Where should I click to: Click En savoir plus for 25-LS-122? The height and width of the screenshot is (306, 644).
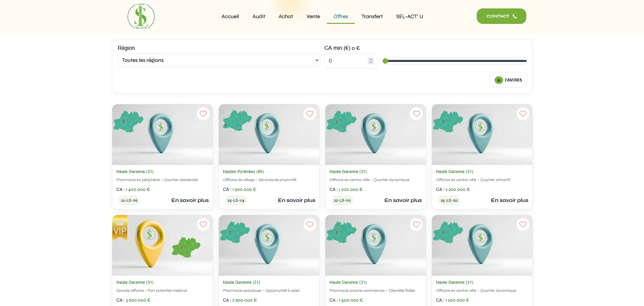pos(509,200)
